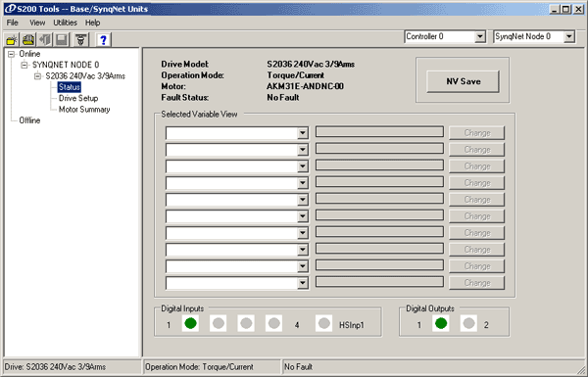Click the Drive Model value S2036 240Vac 3/9Arms
This screenshot has width=588, height=377.
311,65
